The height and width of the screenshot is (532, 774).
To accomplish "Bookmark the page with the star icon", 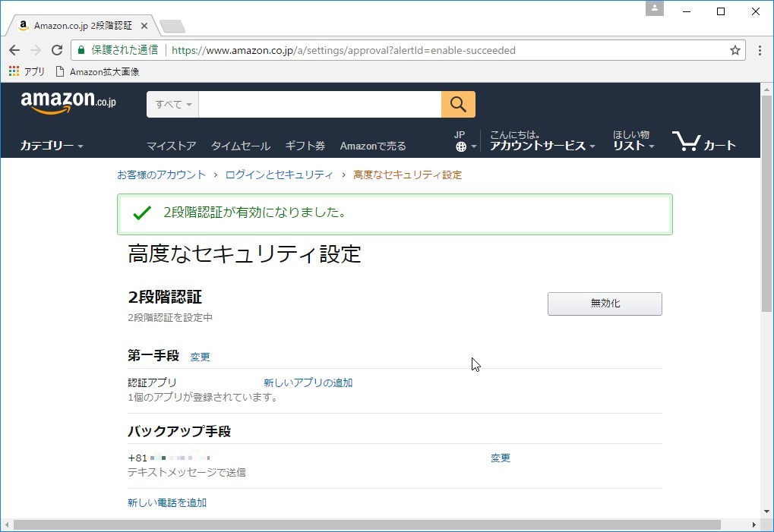I will pyautogui.click(x=734, y=50).
